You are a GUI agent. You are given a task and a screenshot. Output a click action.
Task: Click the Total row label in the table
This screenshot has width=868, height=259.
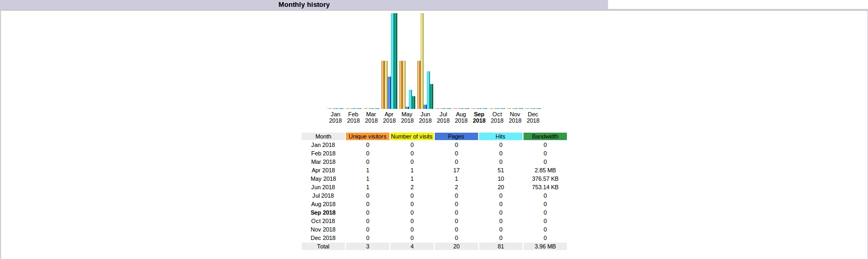[x=323, y=246]
